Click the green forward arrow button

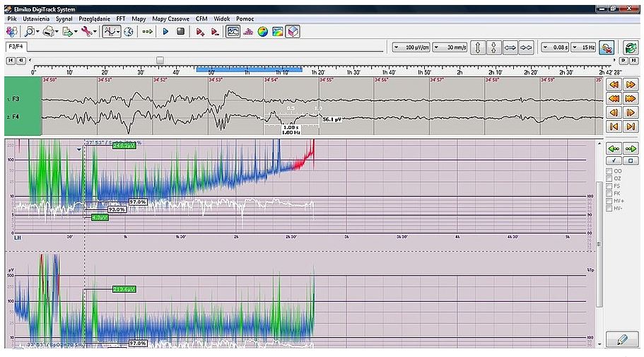[630, 148]
